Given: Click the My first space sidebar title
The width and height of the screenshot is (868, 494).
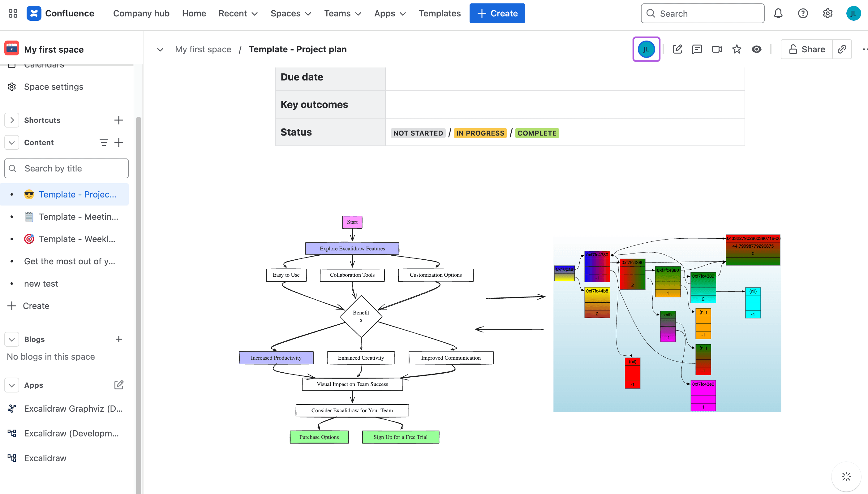Looking at the screenshot, I should pos(54,50).
